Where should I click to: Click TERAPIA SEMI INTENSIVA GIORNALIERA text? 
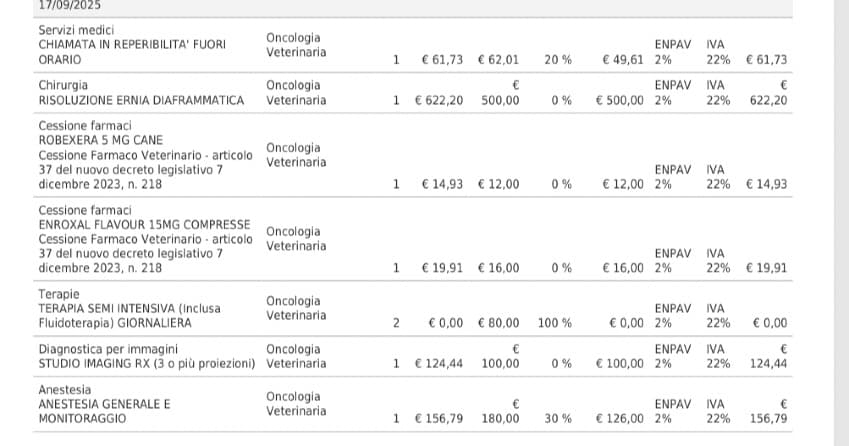[x=129, y=316]
